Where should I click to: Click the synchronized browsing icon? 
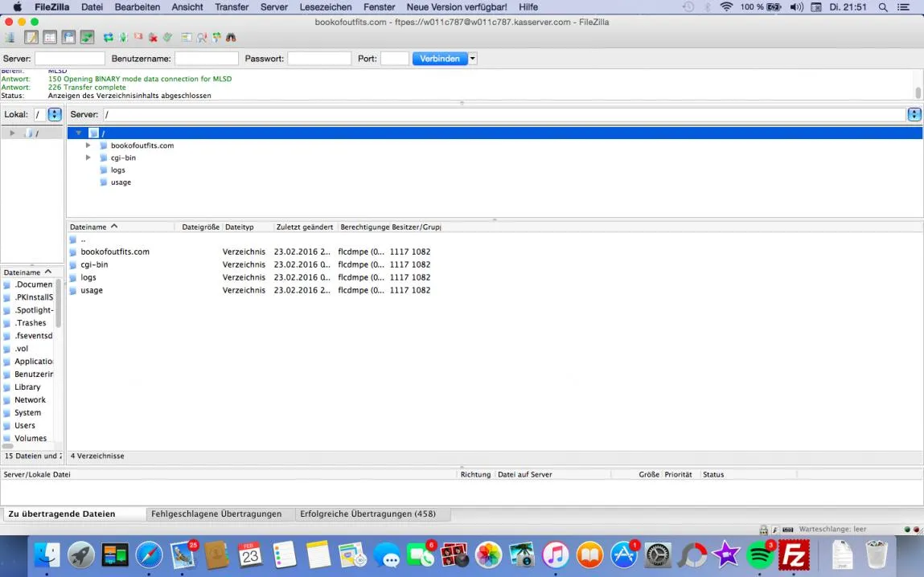pos(216,38)
